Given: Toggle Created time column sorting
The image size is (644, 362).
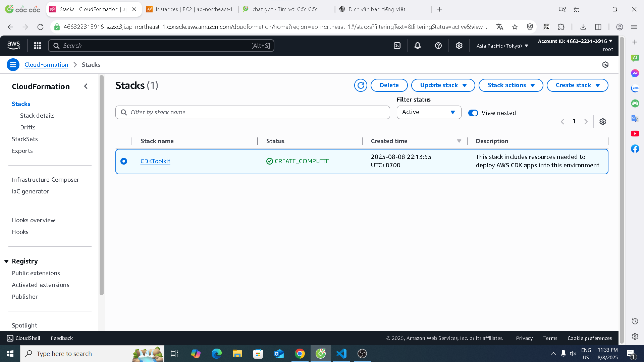Looking at the screenshot, I should 459,141.
